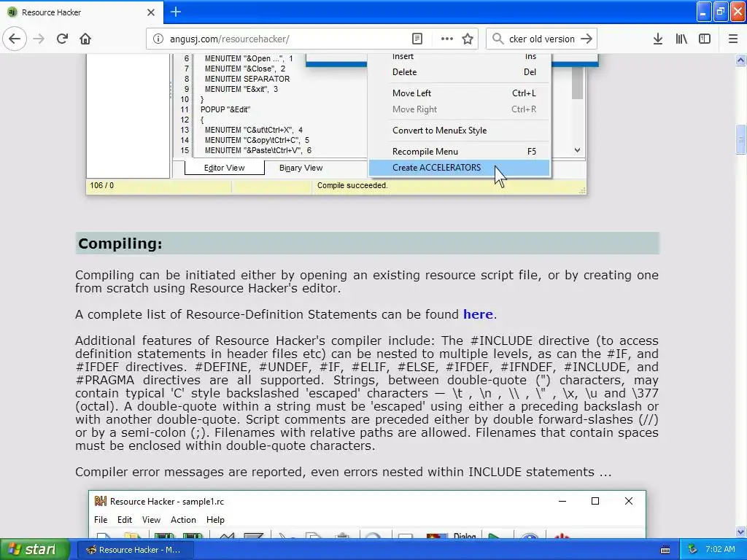Bookmark this page with the star
The width and height of the screenshot is (747, 560).
(x=468, y=39)
